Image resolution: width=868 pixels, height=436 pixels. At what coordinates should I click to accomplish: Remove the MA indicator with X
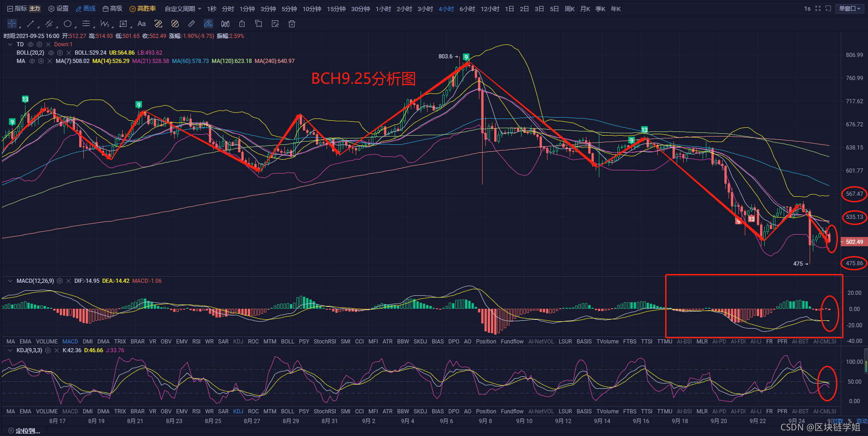pos(50,61)
